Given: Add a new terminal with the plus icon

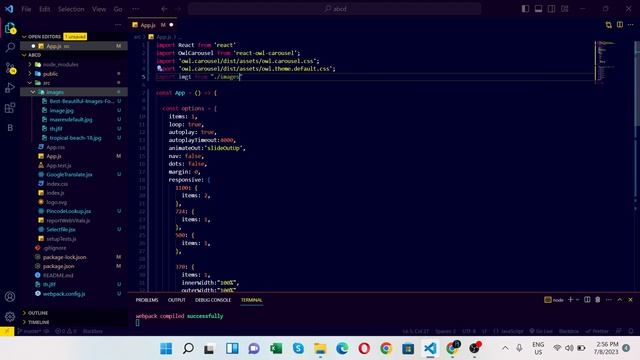Looking at the screenshot, I should click(571, 300).
